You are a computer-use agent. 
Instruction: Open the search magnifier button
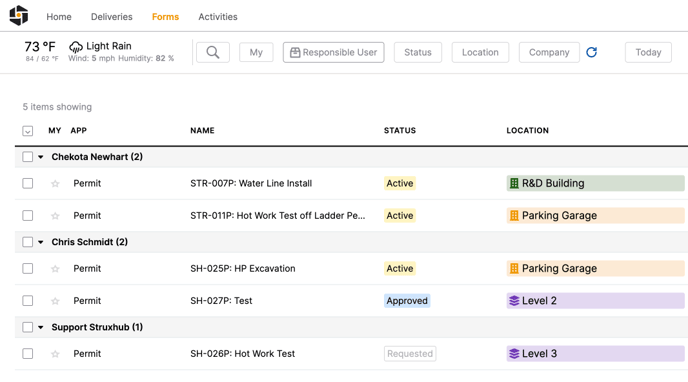pos(213,52)
